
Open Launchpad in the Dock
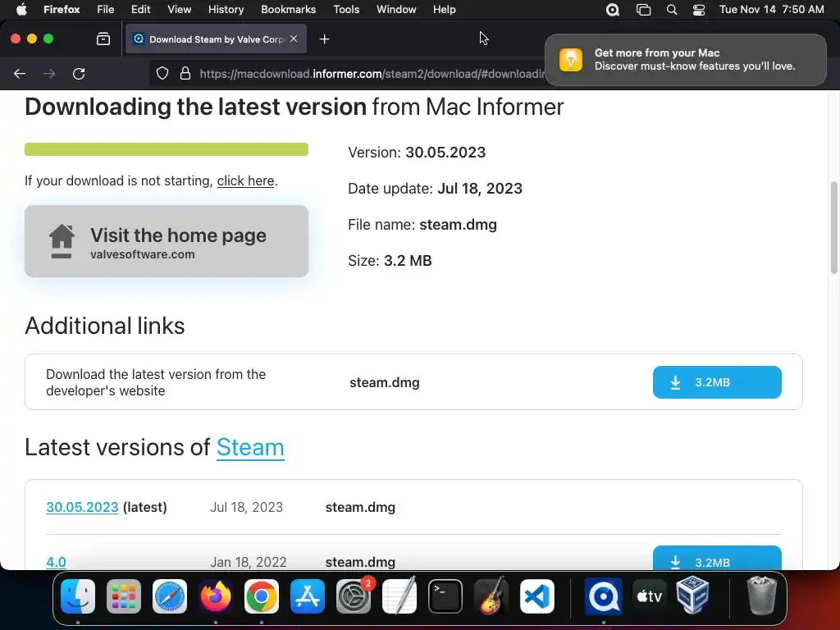(124, 596)
